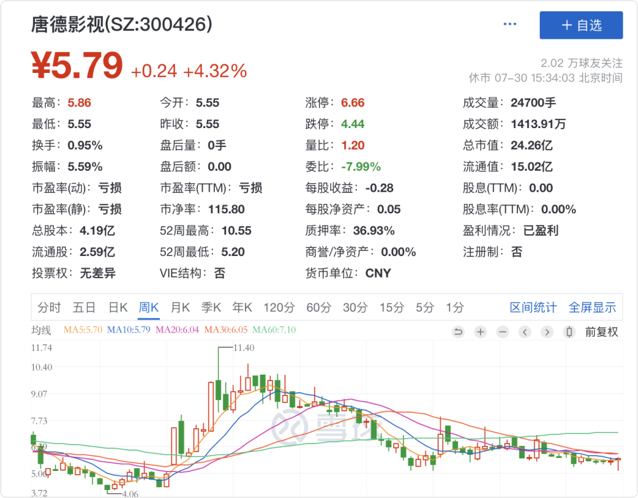Switch to the 120分 interval tab
638x498 pixels.
279,308
